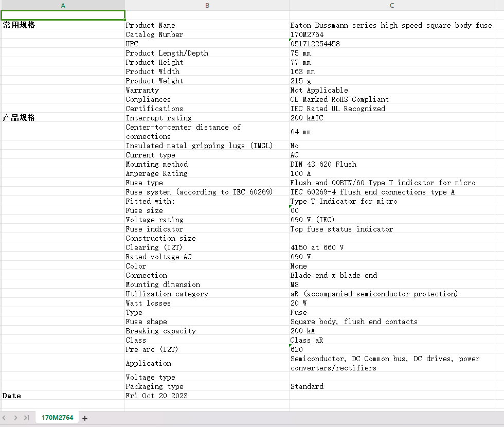Click the Standard packaging value cell

point(392,386)
